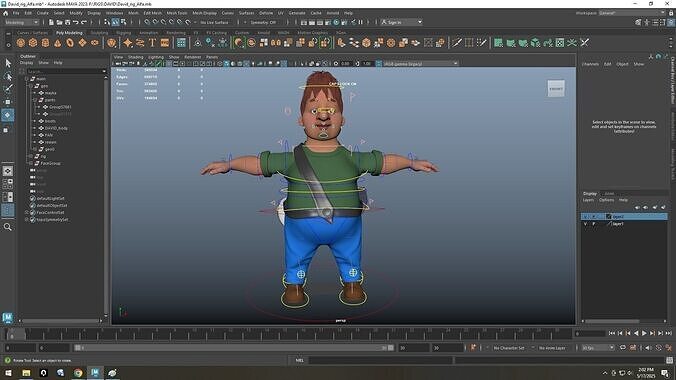Click the Windows Start button

coord(8,373)
